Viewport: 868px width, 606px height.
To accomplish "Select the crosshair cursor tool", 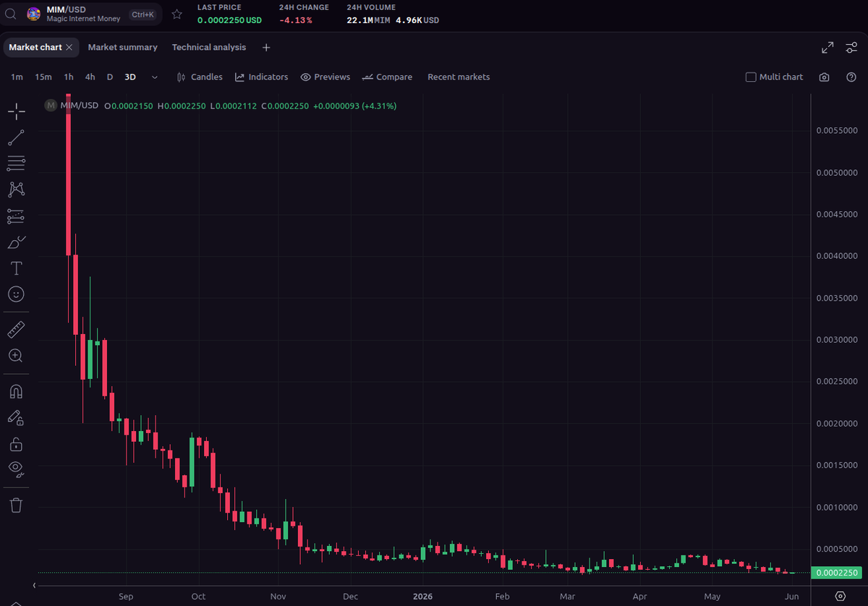I will [16, 111].
